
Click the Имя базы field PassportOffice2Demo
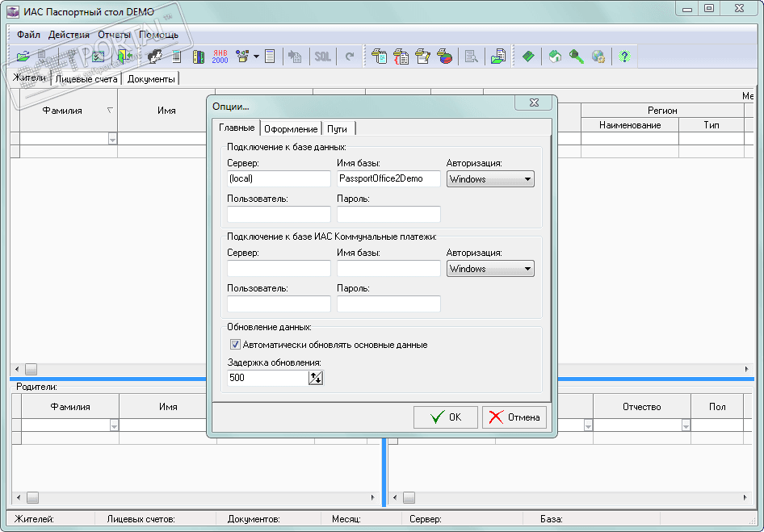coord(388,178)
